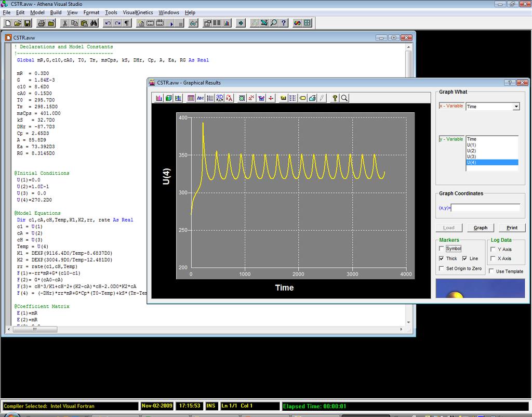Select Time in the y-Variable list

[492, 139]
